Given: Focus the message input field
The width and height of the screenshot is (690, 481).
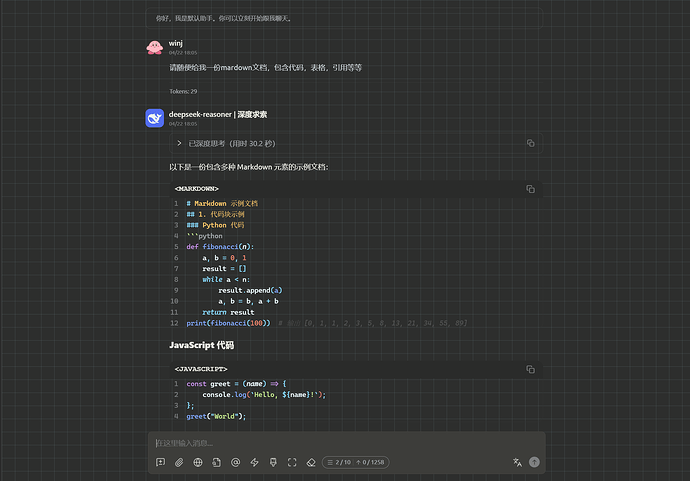Looking at the screenshot, I should tap(346, 443).
